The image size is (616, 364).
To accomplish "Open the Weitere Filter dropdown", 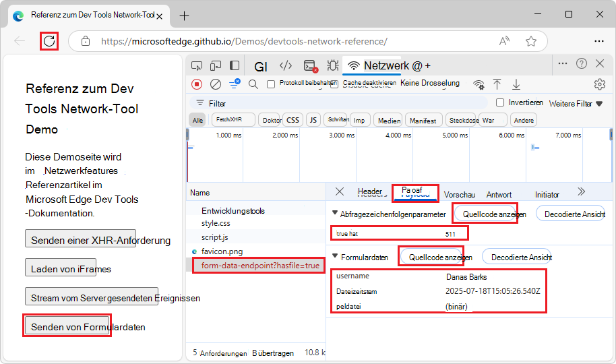I will 576,104.
